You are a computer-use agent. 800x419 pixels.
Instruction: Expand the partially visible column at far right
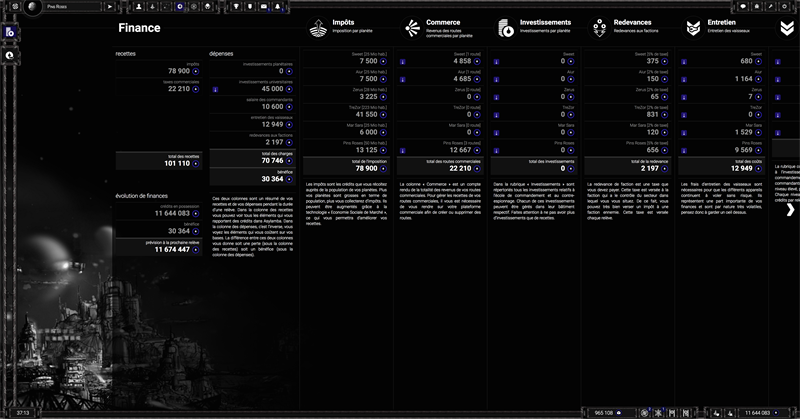[789, 209]
